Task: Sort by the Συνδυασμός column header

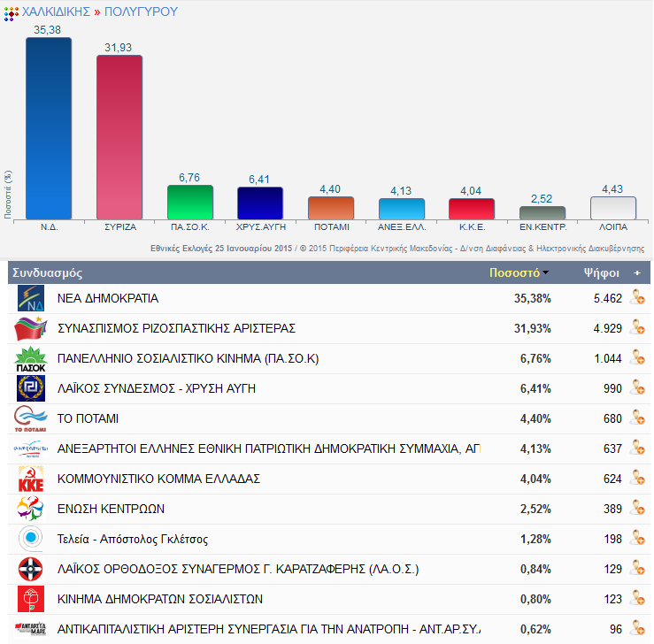Action: coord(47,273)
